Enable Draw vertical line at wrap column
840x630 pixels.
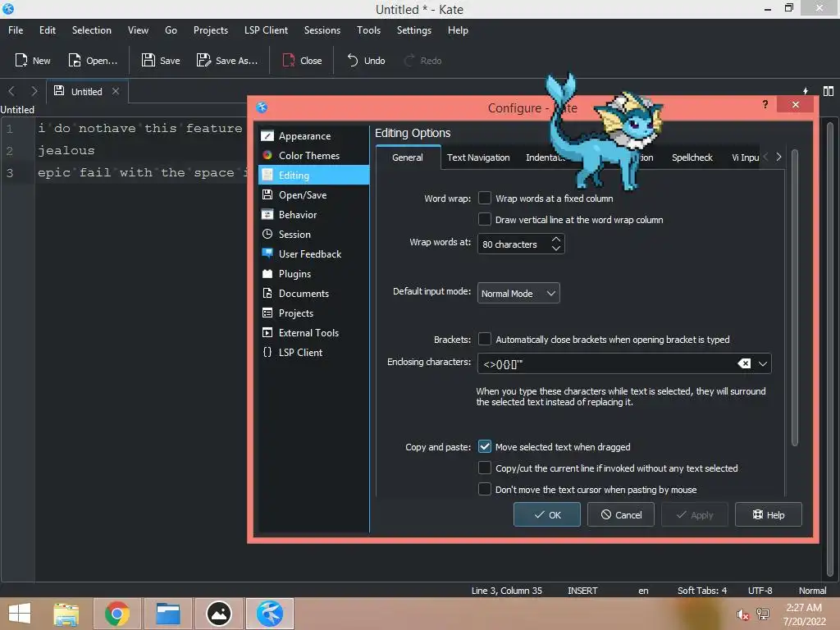[484, 220]
